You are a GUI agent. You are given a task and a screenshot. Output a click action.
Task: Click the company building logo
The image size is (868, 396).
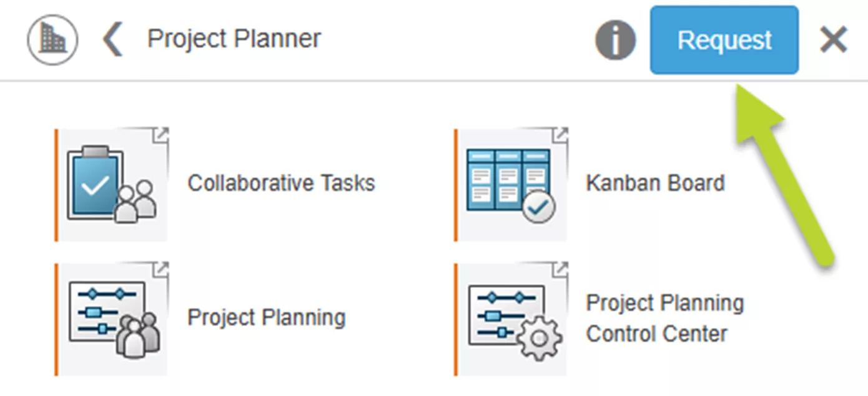coord(52,39)
